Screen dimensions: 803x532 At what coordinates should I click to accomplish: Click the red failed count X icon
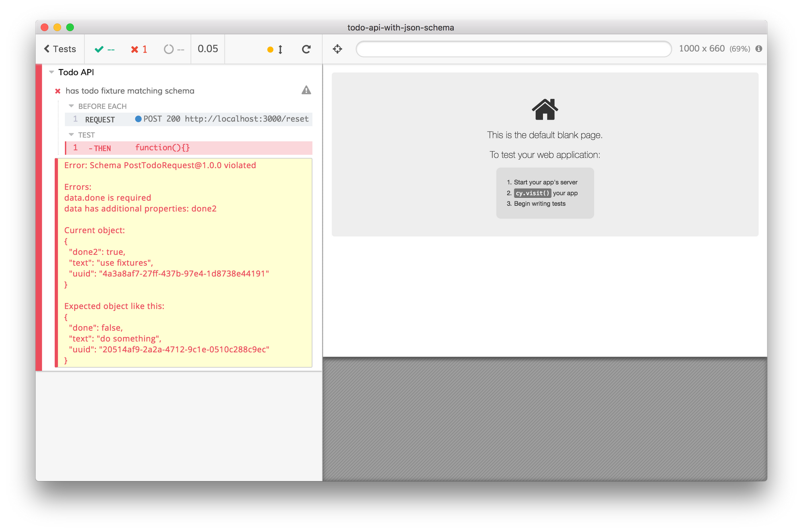click(135, 49)
